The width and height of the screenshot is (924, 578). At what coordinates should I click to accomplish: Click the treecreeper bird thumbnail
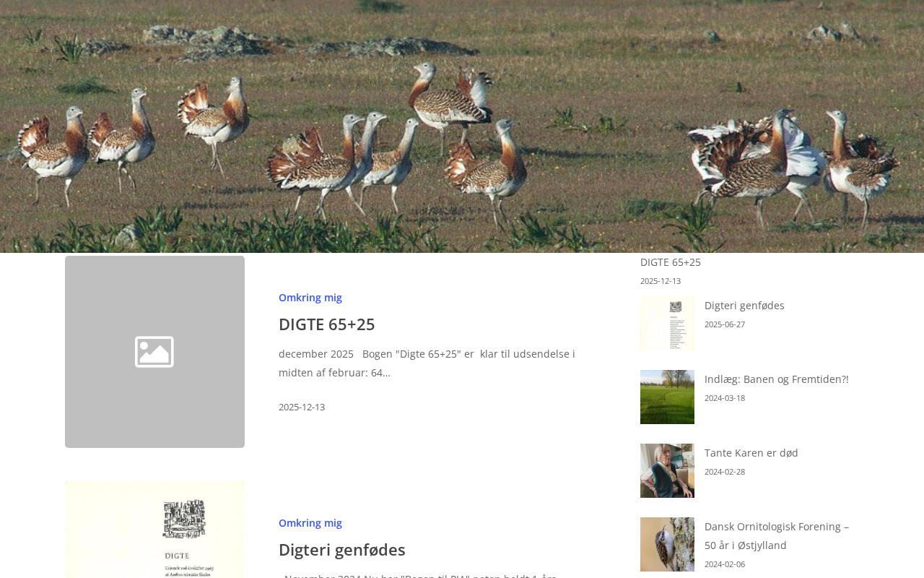click(x=667, y=545)
